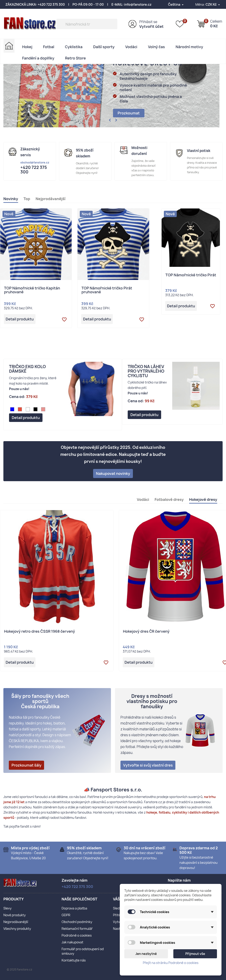Image resolution: width=226 pixels, height=980 pixels.
Task: Open the CZK Kč currency dropdown
Action: pyautogui.click(x=207, y=5)
